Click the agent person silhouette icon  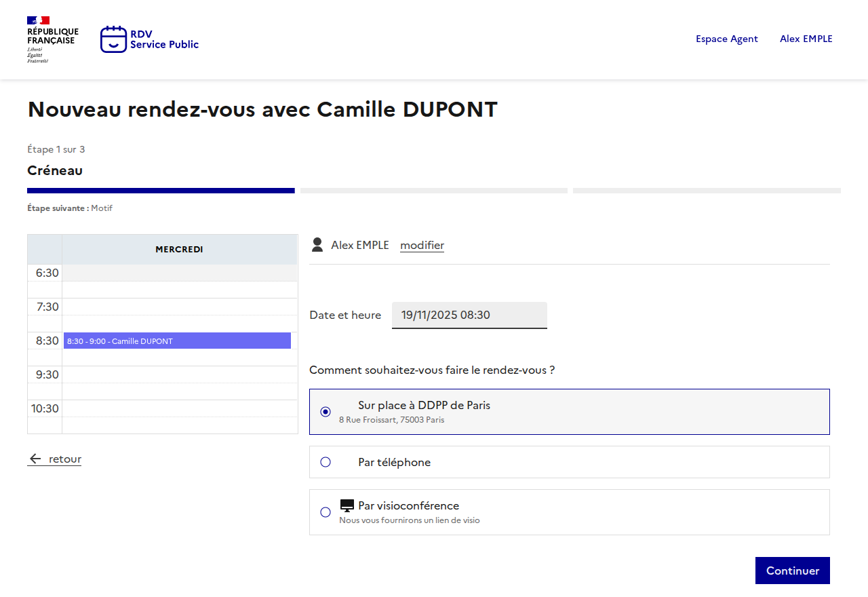pos(317,245)
